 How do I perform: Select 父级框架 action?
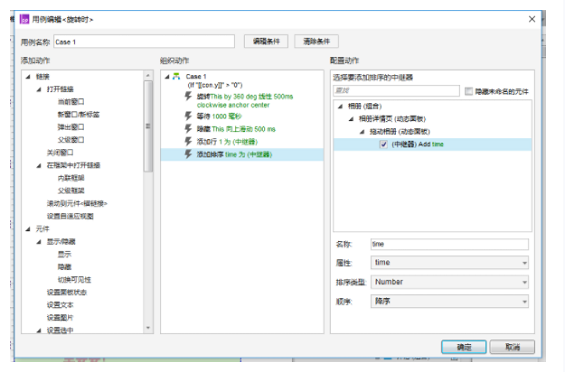coord(71,190)
